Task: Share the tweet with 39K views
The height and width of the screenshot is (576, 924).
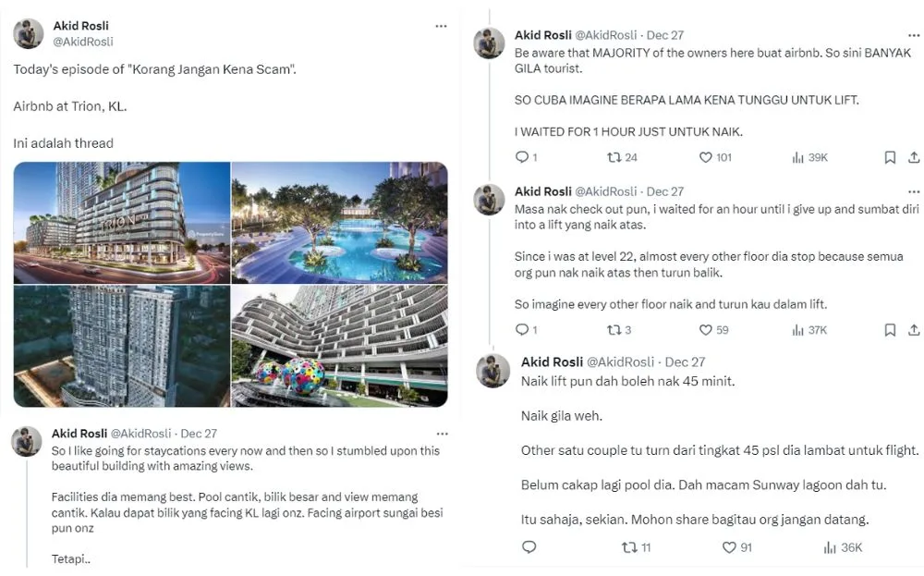Action: pyautogui.click(x=914, y=157)
